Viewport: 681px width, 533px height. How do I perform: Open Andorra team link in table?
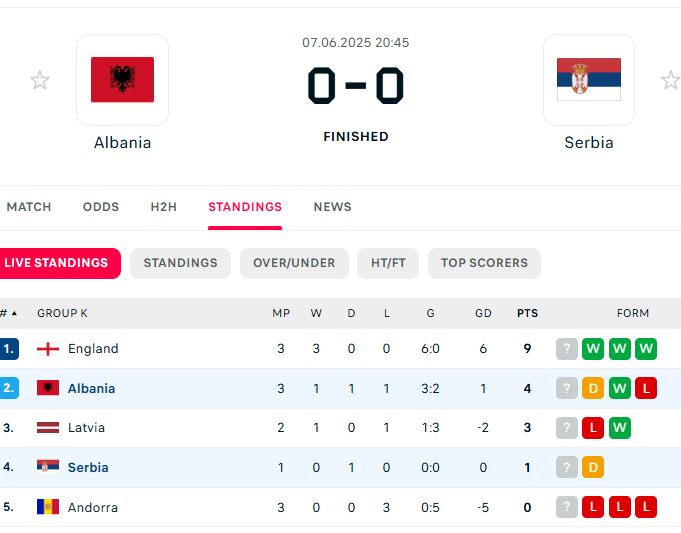point(93,507)
